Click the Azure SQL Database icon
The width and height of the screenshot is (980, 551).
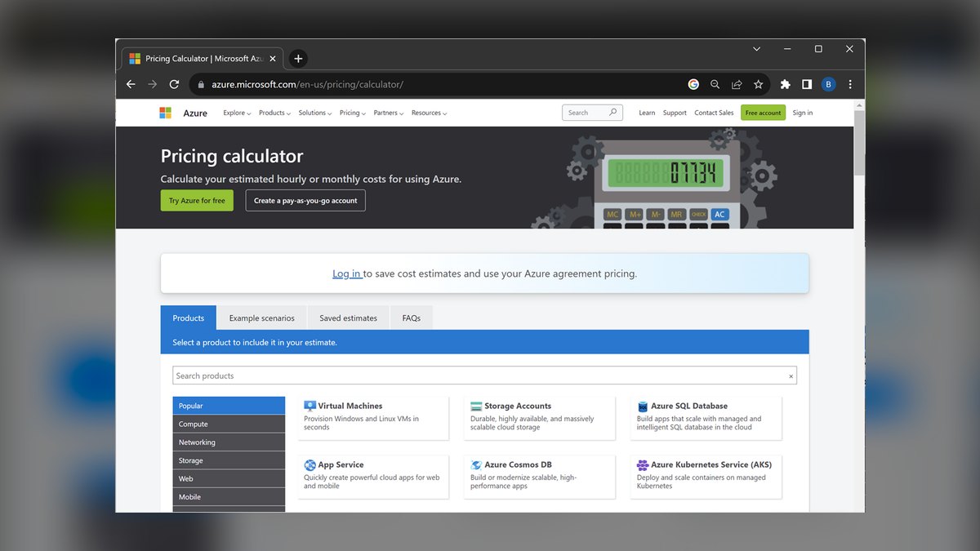tap(643, 406)
